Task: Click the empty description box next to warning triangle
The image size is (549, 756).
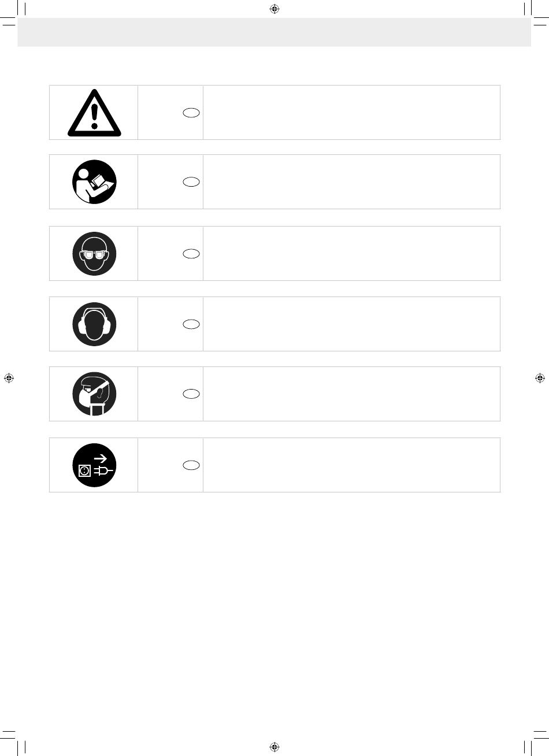Action: pyautogui.click(x=351, y=113)
